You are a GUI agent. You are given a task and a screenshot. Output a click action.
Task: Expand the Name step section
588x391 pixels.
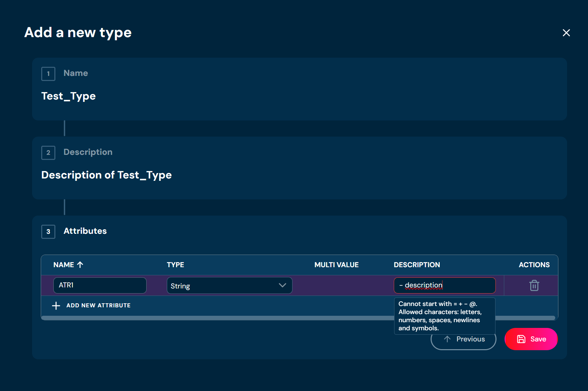point(299,89)
